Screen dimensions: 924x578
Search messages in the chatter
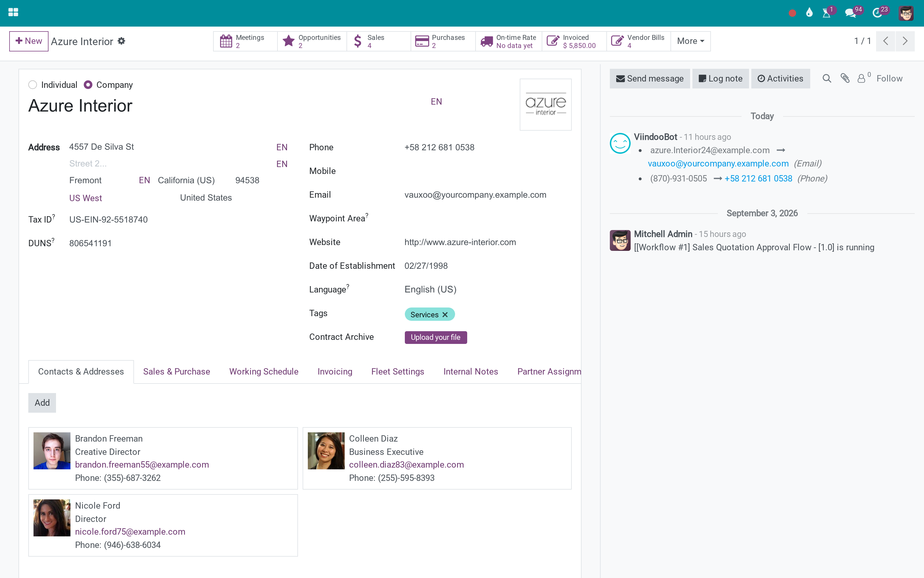tap(827, 78)
